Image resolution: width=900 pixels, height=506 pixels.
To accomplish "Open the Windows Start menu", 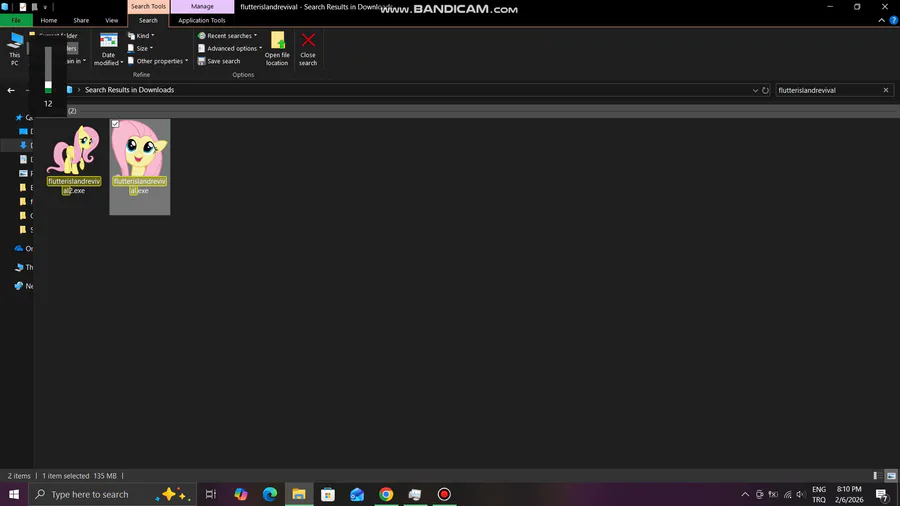I will point(14,494).
